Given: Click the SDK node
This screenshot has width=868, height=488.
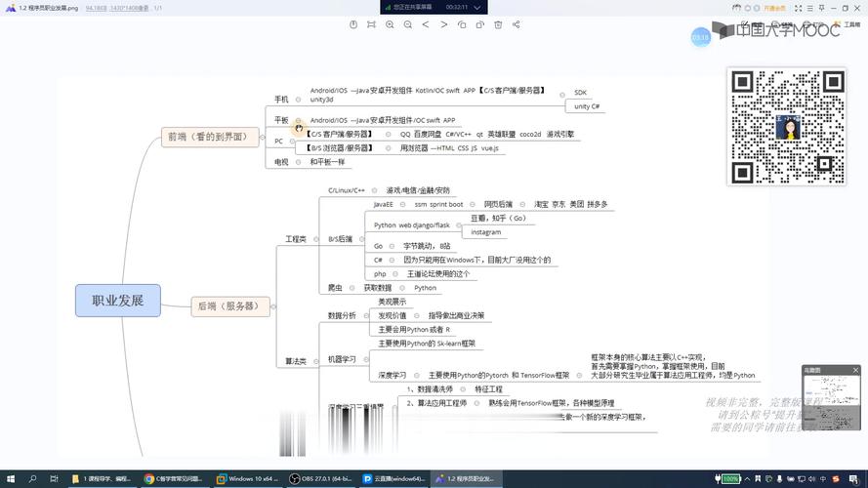Looking at the screenshot, I should [580, 93].
